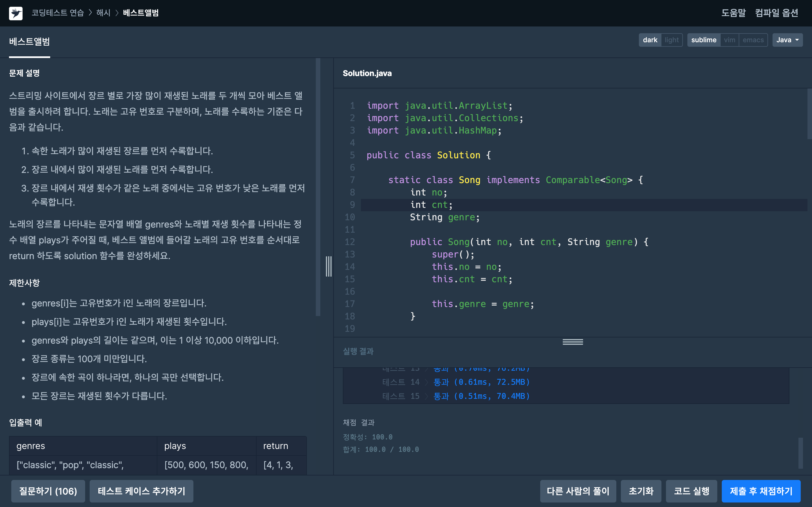Switch editor theme to light
The image size is (812, 507).
671,40
